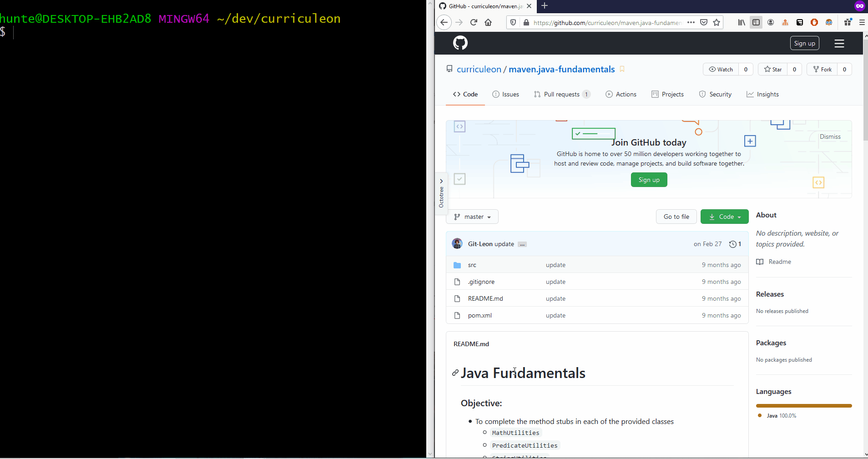Show site security lock info

click(526, 22)
